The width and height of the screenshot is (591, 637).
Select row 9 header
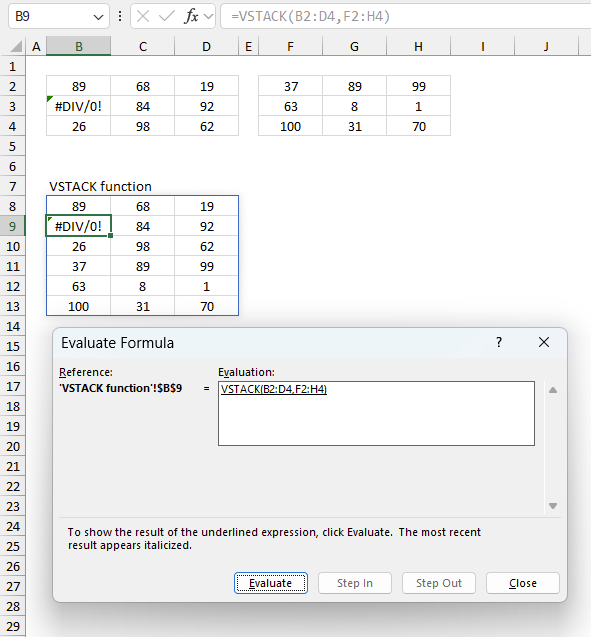coord(13,226)
